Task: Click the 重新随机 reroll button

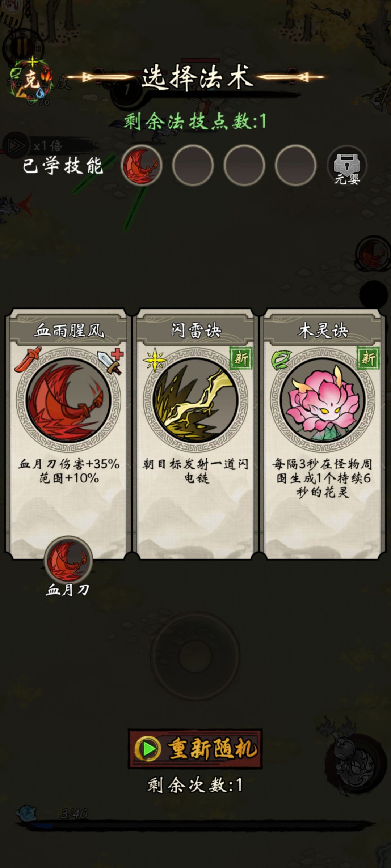Action: click(x=195, y=749)
